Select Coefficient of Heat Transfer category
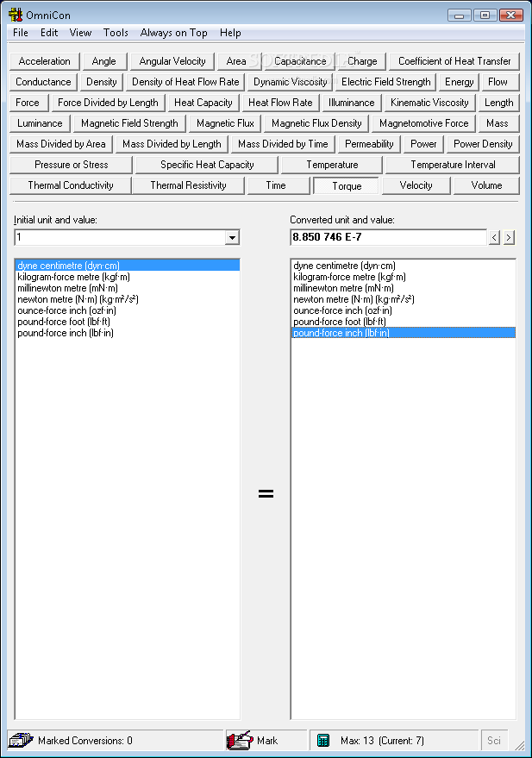Screen dimensions: 532x758 [x=454, y=61]
